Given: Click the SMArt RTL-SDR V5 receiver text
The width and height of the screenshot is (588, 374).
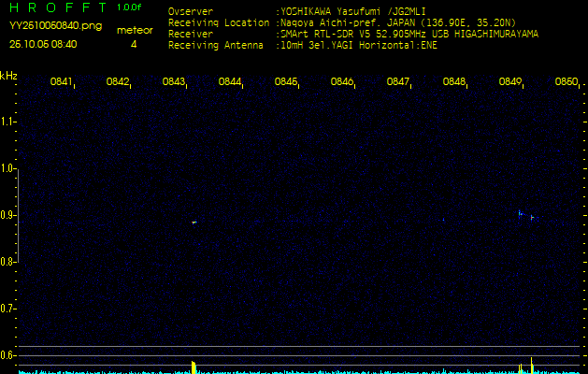Looking at the screenshot, I should [409, 35].
